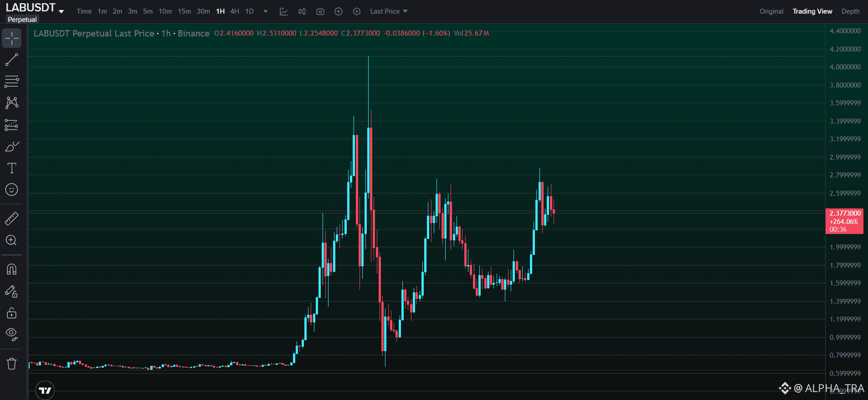Toggle lock all drawing tools
This screenshot has width=868, height=400.
click(x=12, y=313)
